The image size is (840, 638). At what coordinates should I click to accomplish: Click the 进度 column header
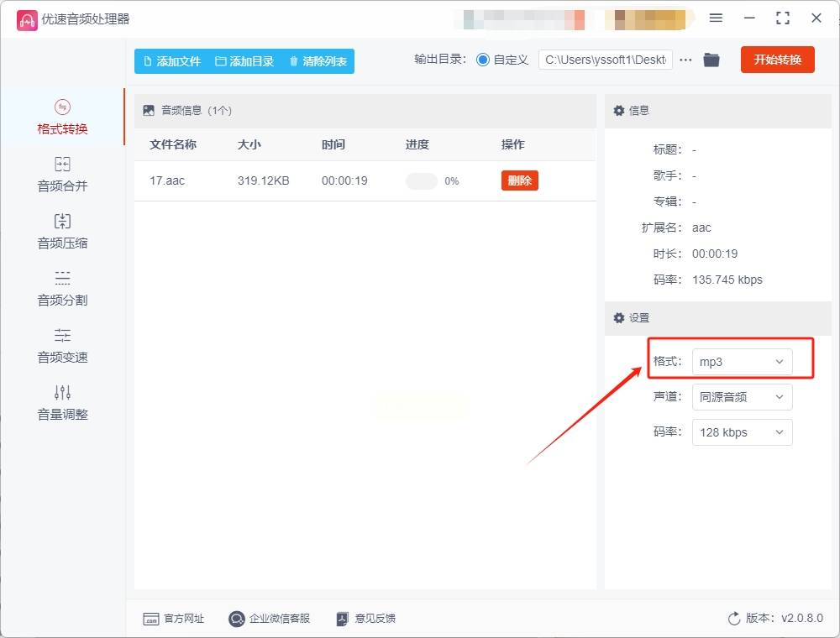pyautogui.click(x=417, y=144)
